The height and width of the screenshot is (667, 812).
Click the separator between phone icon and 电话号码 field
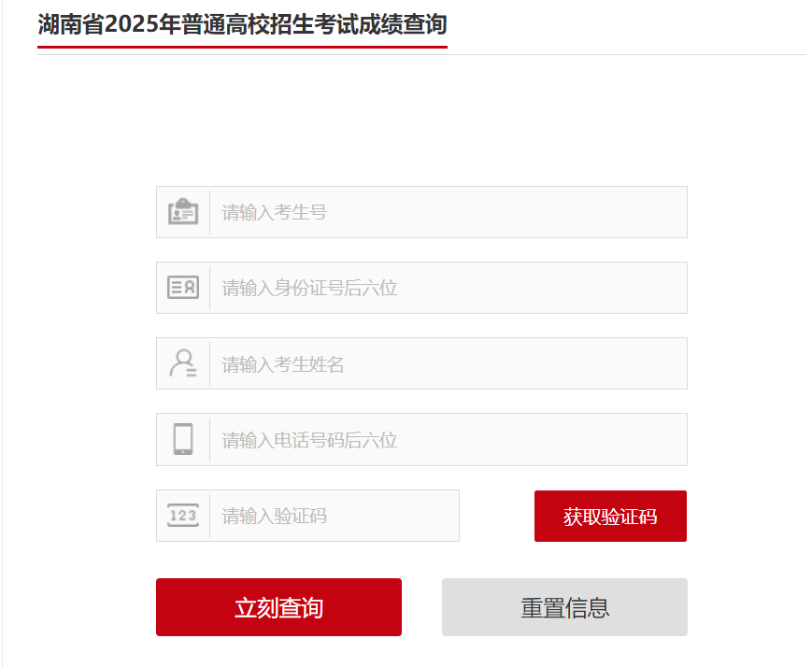(x=209, y=440)
